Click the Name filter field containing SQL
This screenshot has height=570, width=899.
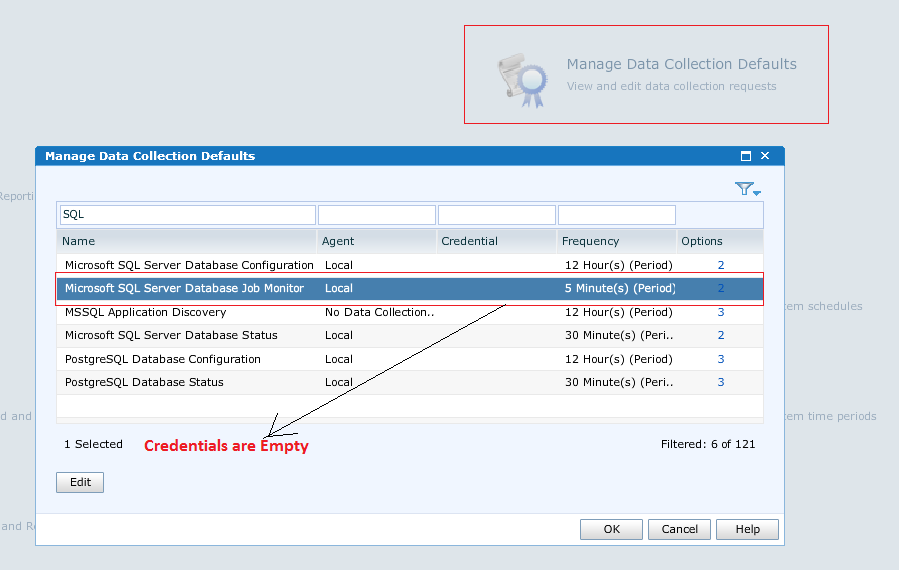point(187,214)
